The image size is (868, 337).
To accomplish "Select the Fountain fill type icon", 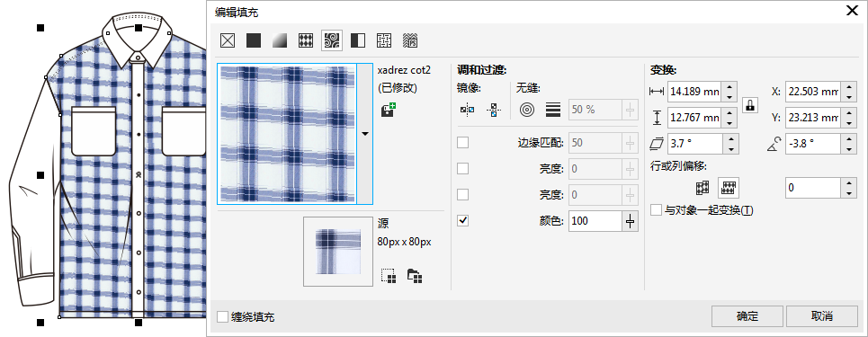I will (280, 40).
